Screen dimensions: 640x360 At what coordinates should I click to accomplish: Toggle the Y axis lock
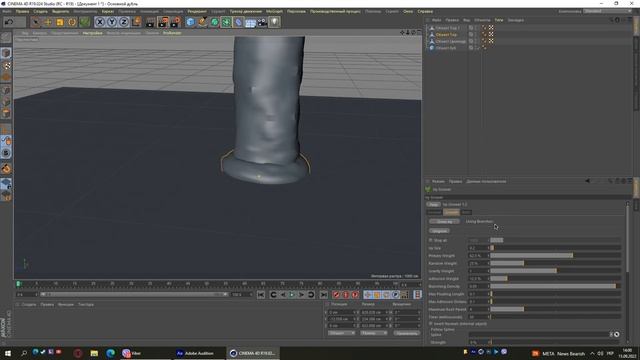point(112,22)
